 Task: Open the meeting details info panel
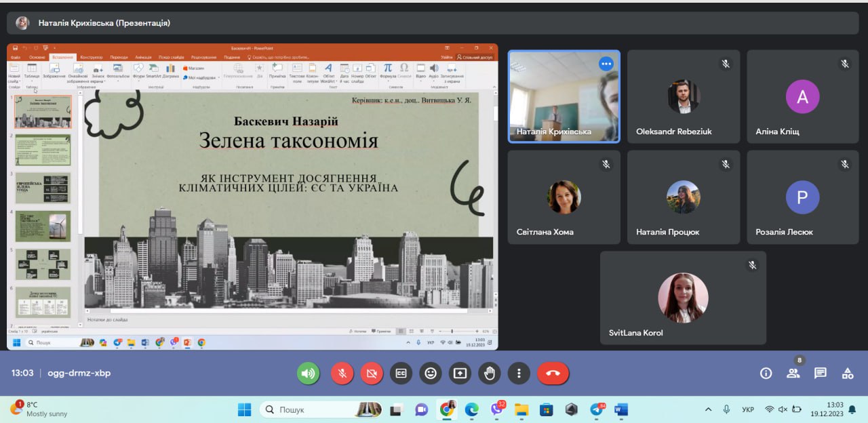coord(766,373)
